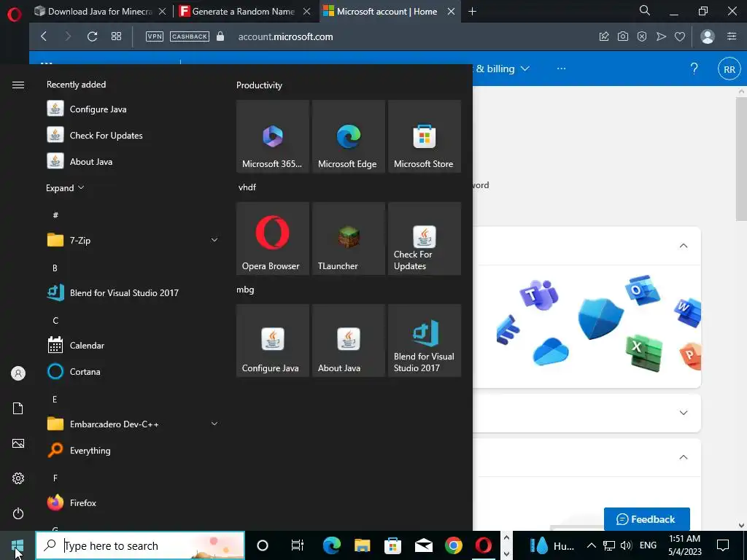Take a snapshot with camera icon
The height and width of the screenshot is (560, 747).
[623, 36]
